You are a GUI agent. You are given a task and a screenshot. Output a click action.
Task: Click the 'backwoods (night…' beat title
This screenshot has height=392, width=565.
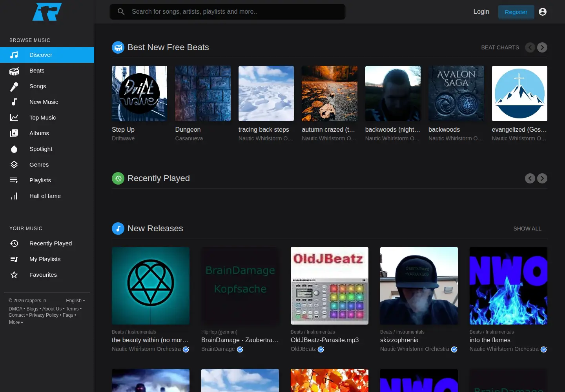click(x=393, y=129)
